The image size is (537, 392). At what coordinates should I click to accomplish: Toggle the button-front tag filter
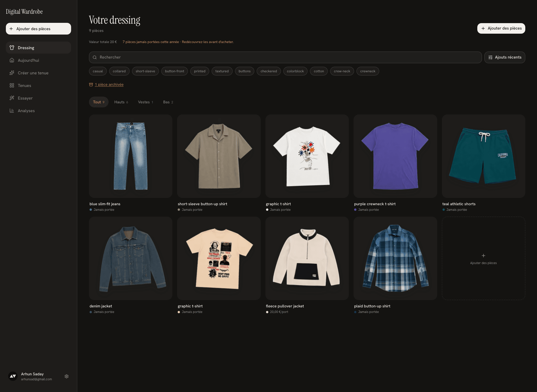click(x=174, y=71)
